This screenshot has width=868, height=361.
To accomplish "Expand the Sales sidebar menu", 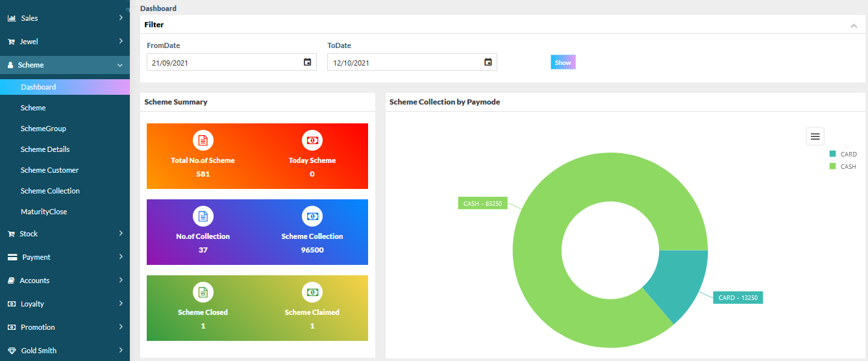I will pyautogui.click(x=65, y=18).
